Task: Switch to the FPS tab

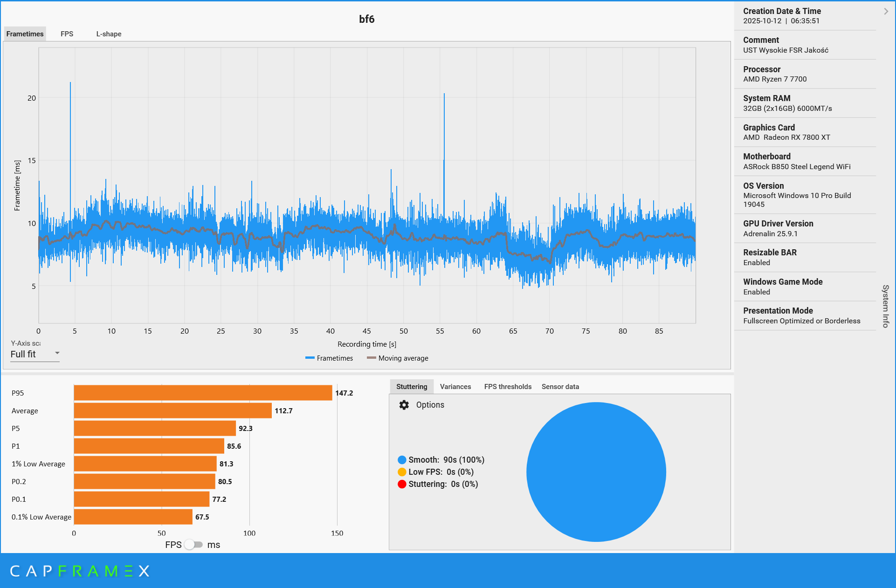Action: coord(67,34)
